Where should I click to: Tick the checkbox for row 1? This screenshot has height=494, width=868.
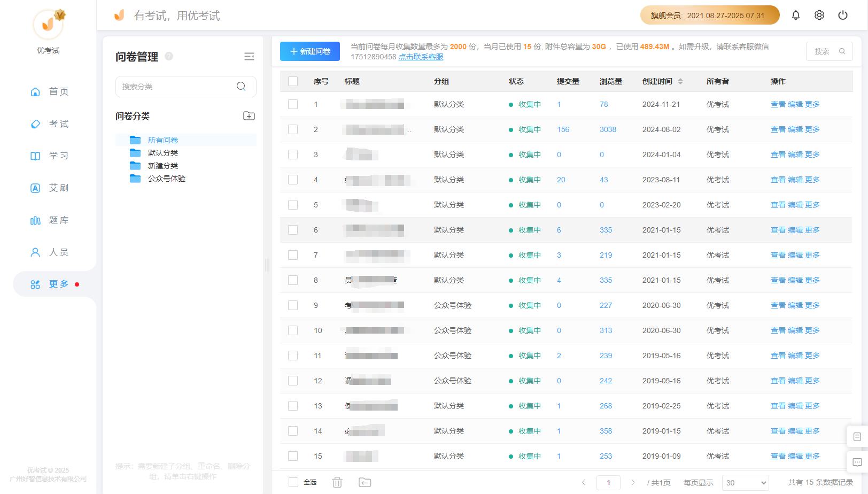coord(293,104)
